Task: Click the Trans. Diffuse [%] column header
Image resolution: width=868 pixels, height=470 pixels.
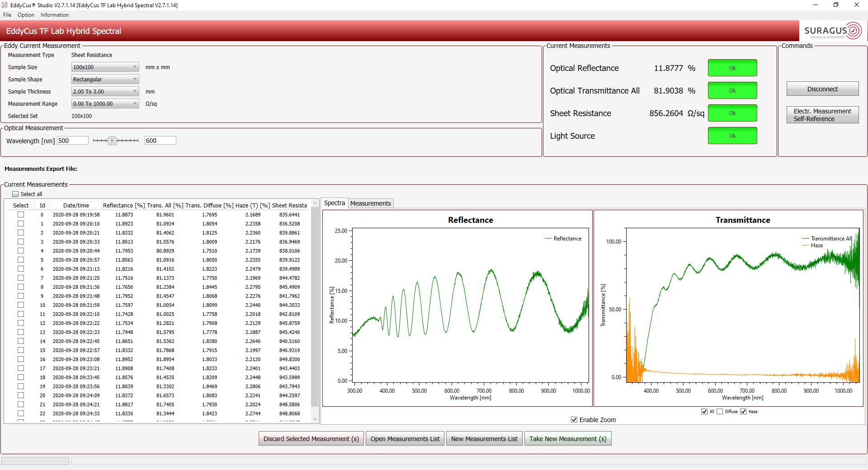Action: click(x=209, y=205)
